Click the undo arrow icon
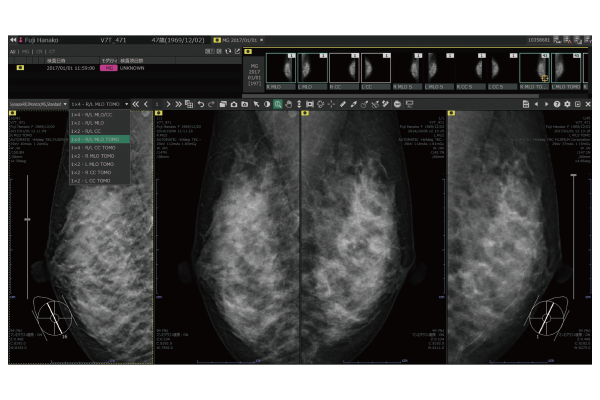 coord(200,104)
